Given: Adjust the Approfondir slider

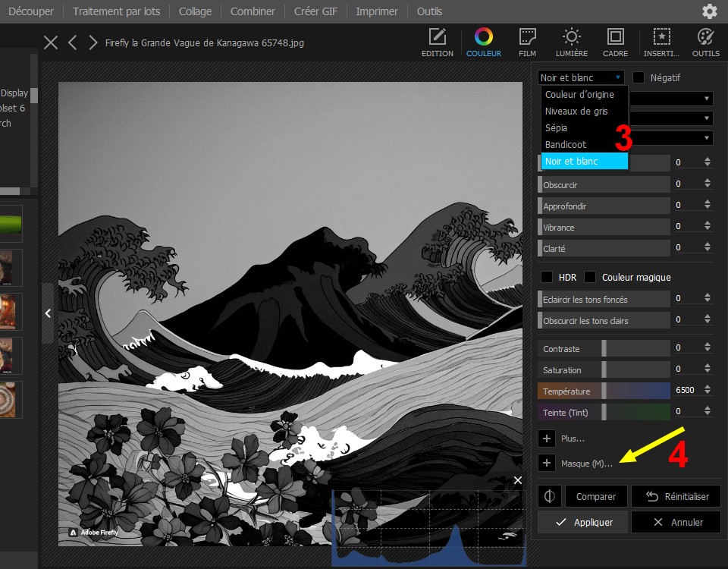Looking at the screenshot, I should tap(604, 206).
